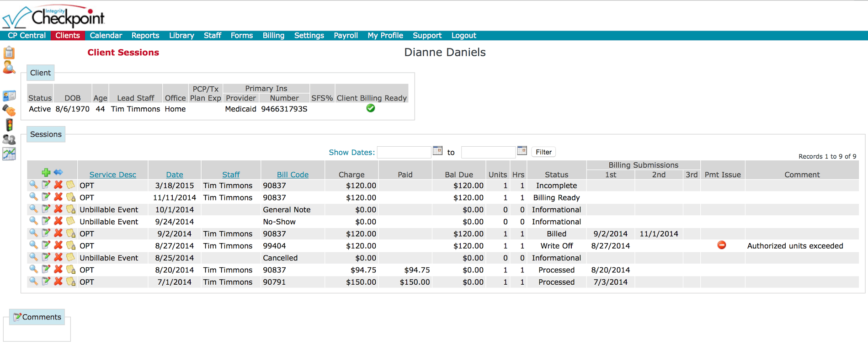Image resolution: width=868 pixels, height=345 pixels.
Task: Open the traffic light icon in sidebar
Action: tap(9, 125)
